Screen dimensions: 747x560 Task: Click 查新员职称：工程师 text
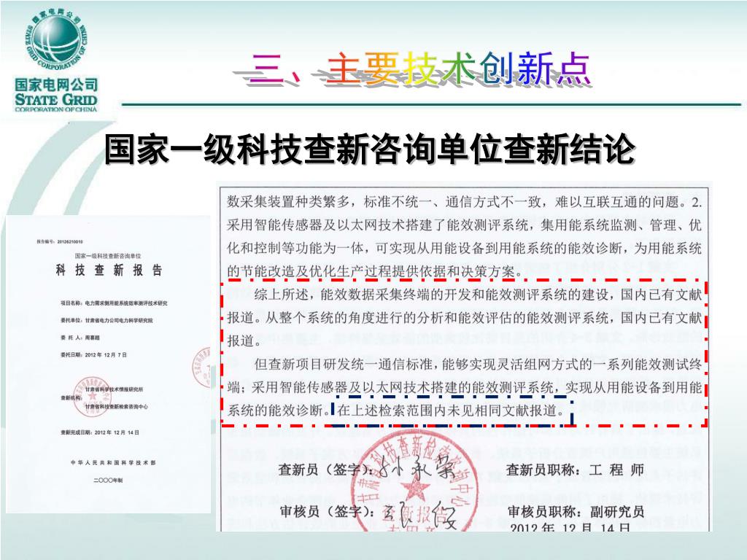575,470
